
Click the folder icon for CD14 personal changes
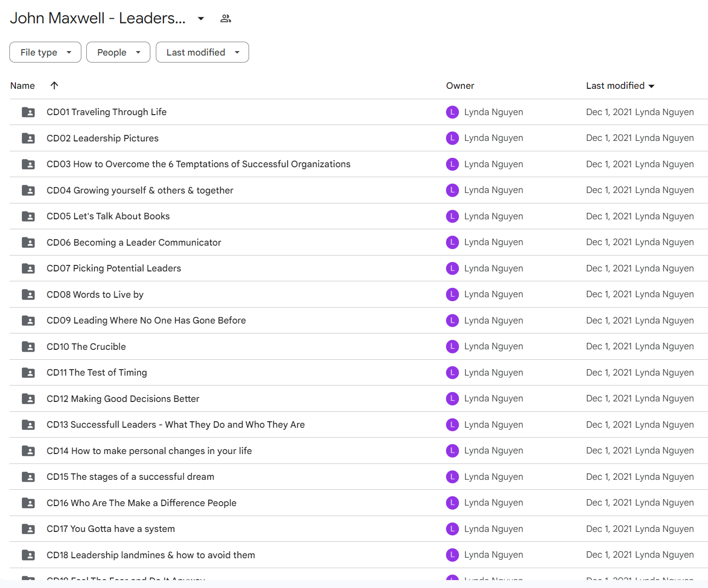coord(28,451)
